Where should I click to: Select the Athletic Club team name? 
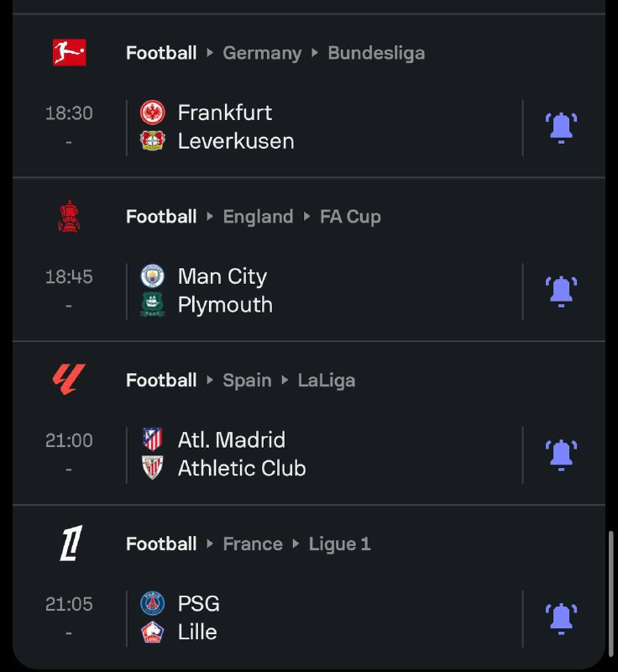click(242, 468)
